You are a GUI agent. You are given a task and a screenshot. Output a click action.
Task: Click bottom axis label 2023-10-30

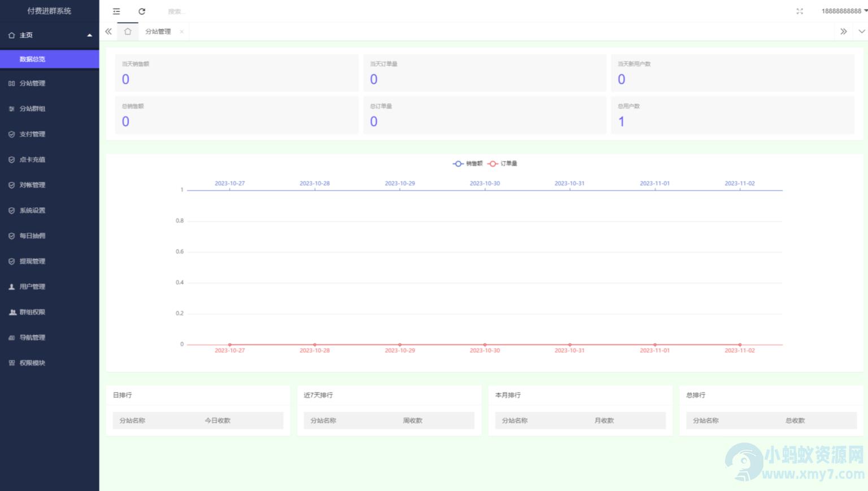485,351
